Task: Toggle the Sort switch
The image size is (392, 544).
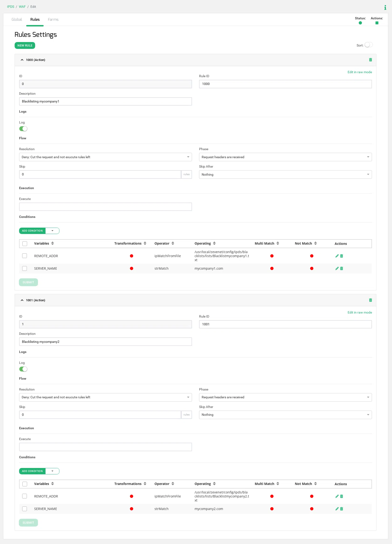Action: click(368, 45)
